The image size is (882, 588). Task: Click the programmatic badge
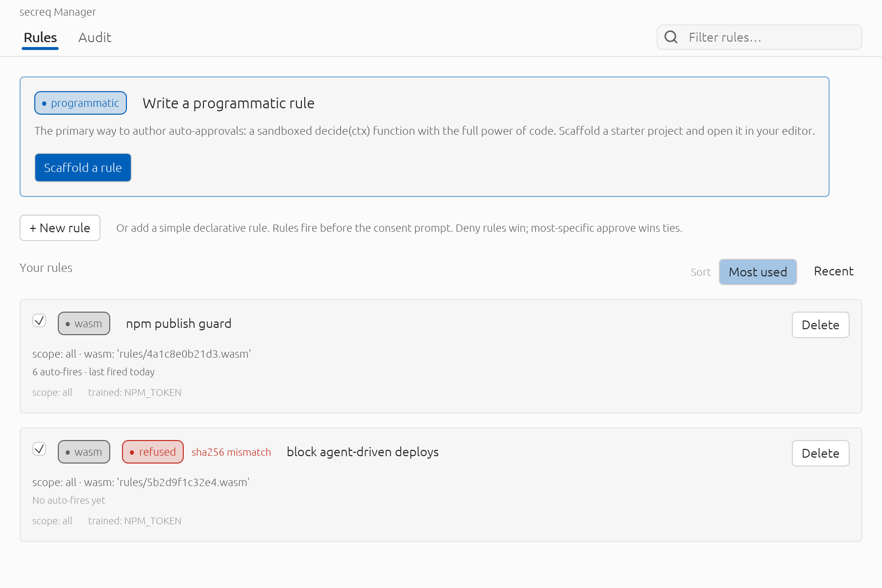point(81,103)
